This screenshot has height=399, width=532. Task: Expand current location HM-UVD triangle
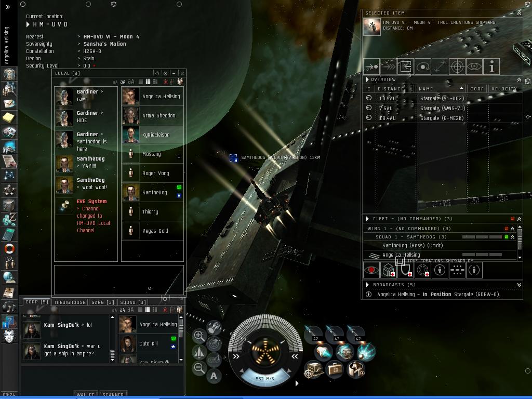tap(28, 24)
